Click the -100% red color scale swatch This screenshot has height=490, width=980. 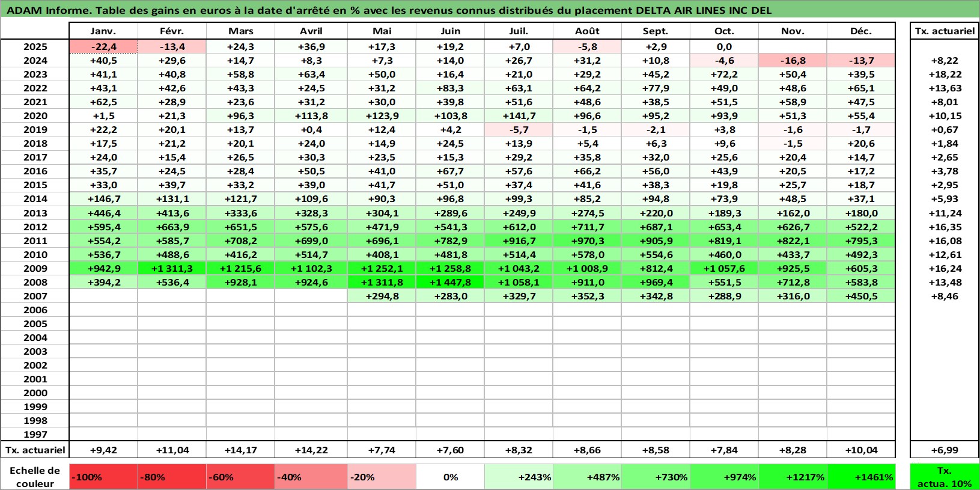click(x=103, y=477)
